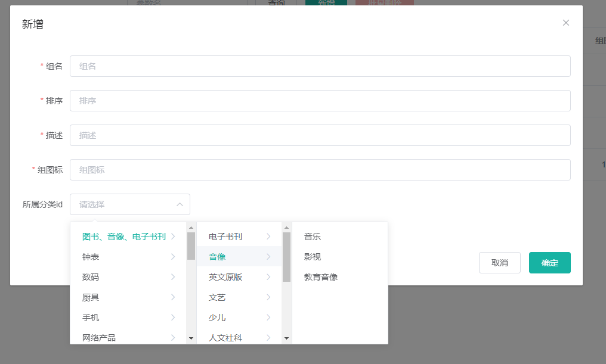Screen dimensions: 606x364
Task: Select 图书、音像、电子书刊 category
Action: [x=124, y=237]
